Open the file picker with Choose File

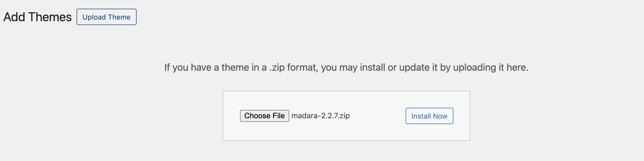[264, 116]
